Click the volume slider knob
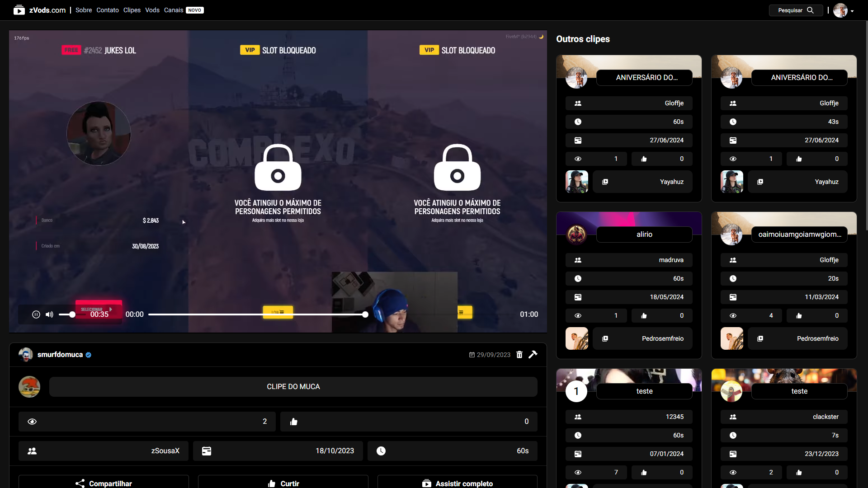The width and height of the screenshot is (868, 488). tap(72, 314)
